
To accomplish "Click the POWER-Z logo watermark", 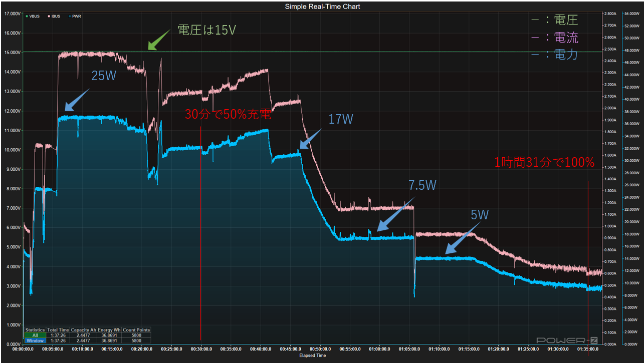I will [x=567, y=340].
